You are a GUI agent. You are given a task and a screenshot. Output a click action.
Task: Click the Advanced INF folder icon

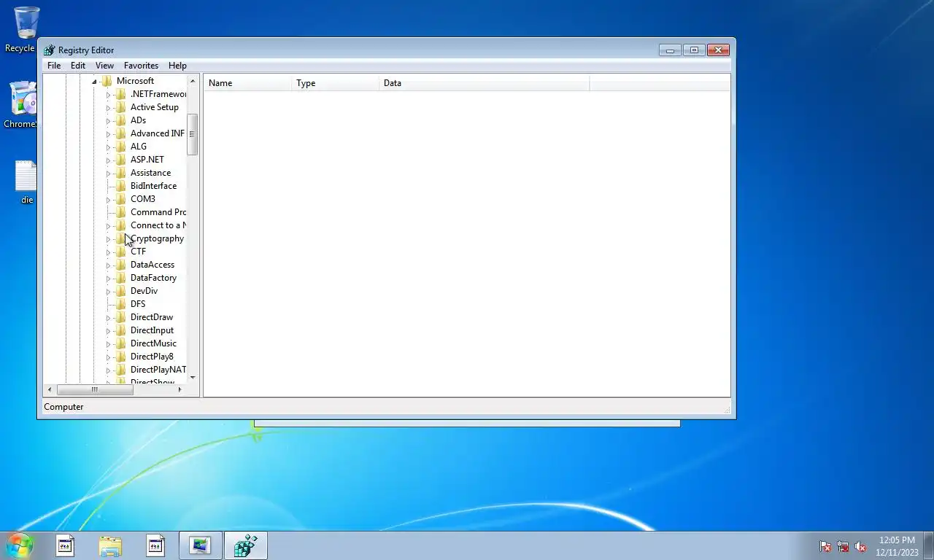click(x=121, y=133)
